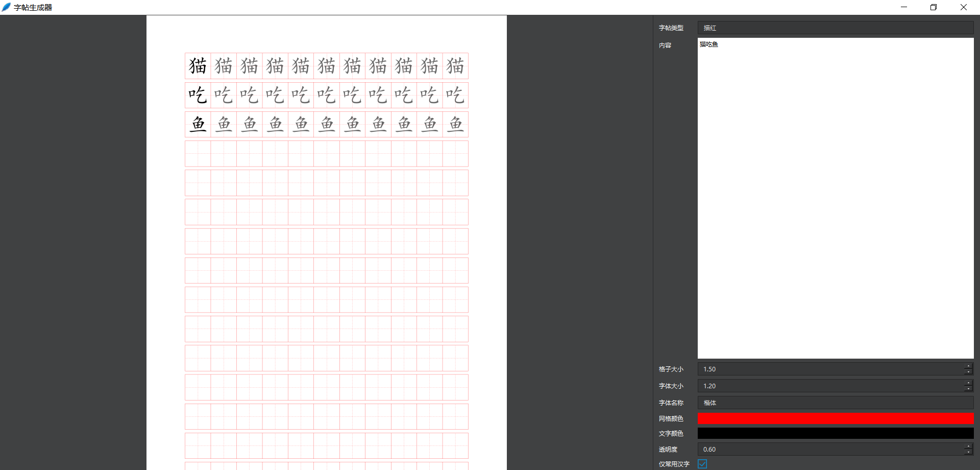Decrease 字体大小 with the down arrow
This screenshot has width=980, height=470.
pos(968,389)
